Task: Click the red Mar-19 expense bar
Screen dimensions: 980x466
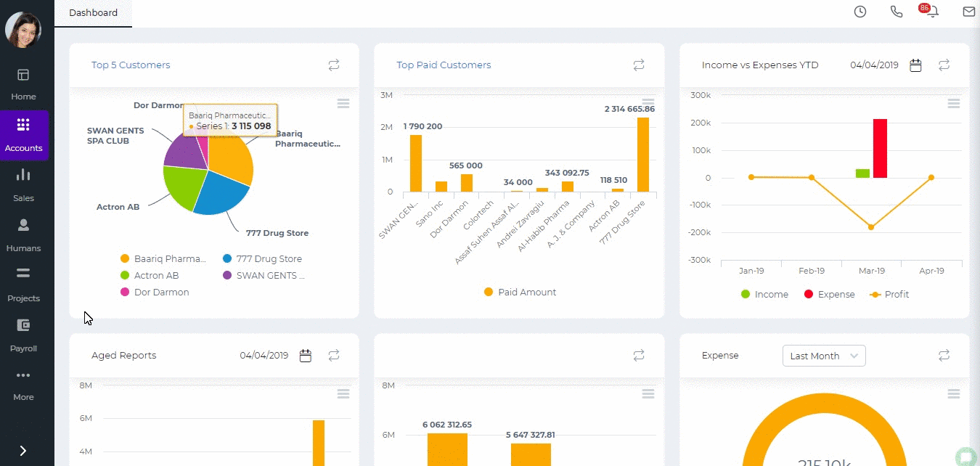Action: click(x=880, y=148)
